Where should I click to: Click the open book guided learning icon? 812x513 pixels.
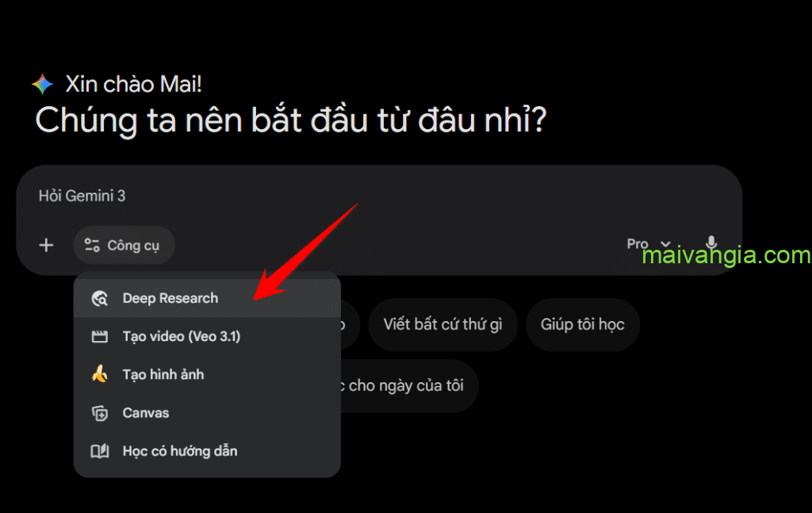point(99,451)
